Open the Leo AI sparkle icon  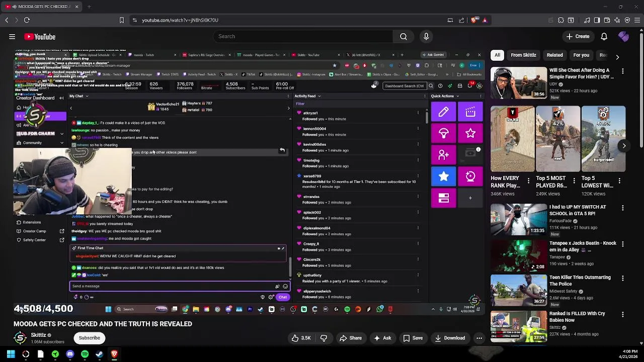tap(617, 20)
